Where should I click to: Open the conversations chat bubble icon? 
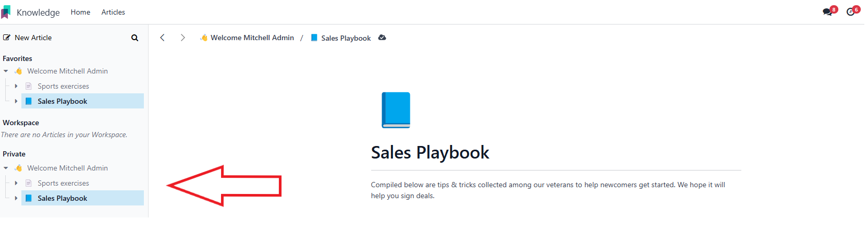[827, 12]
